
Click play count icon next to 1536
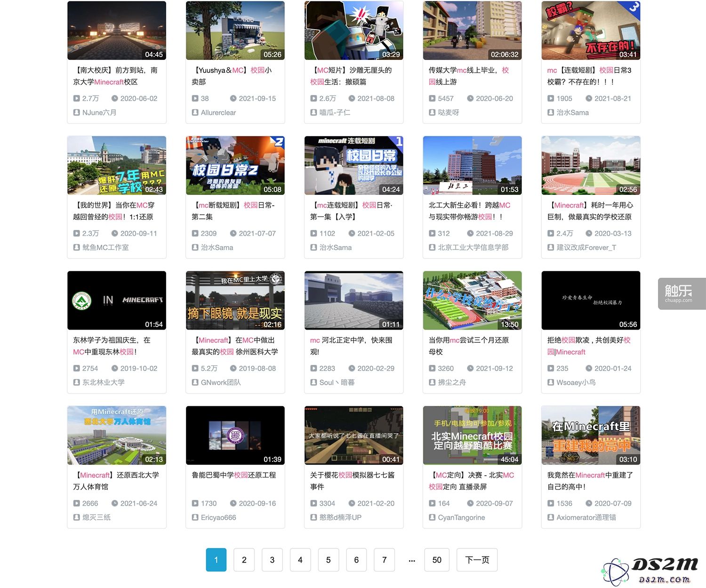point(551,504)
